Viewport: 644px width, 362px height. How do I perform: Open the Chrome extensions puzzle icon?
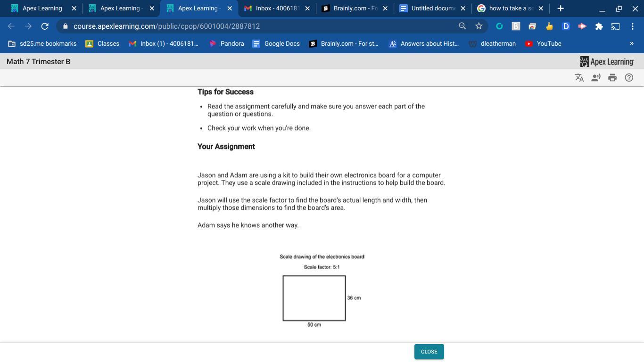click(599, 26)
